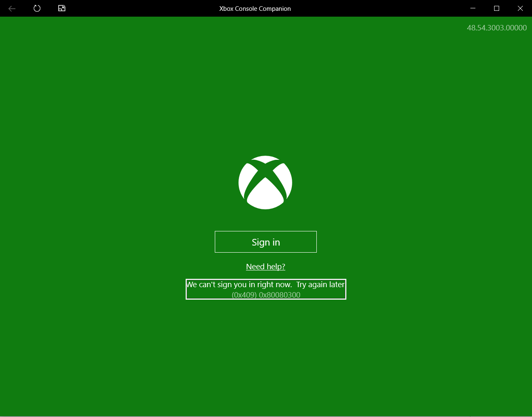Click the sign-in error message text
This screenshot has width=532, height=417.
pyautogui.click(x=266, y=285)
